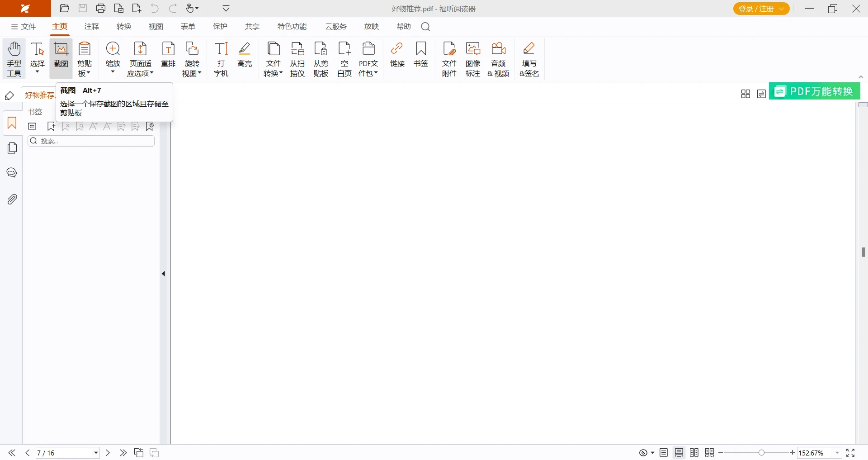Switch to the 保护 ribbon tab

click(x=220, y=27)
